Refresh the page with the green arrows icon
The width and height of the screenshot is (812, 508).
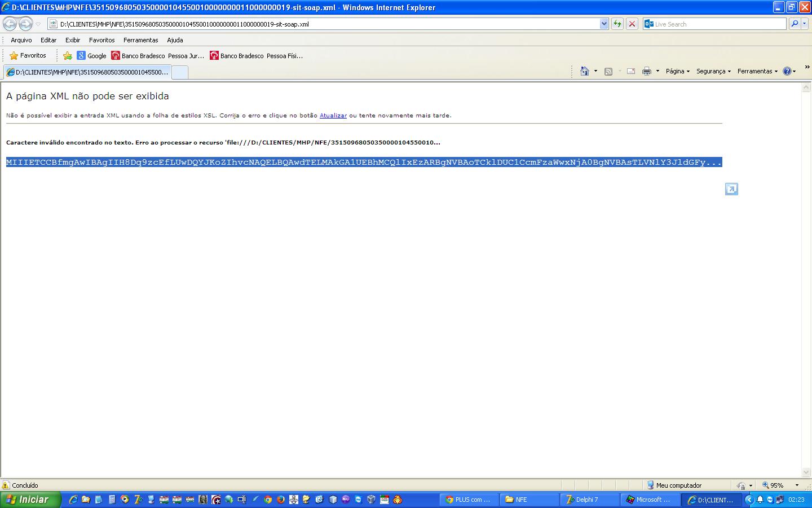pyautogui.click(x=617, y=24)
